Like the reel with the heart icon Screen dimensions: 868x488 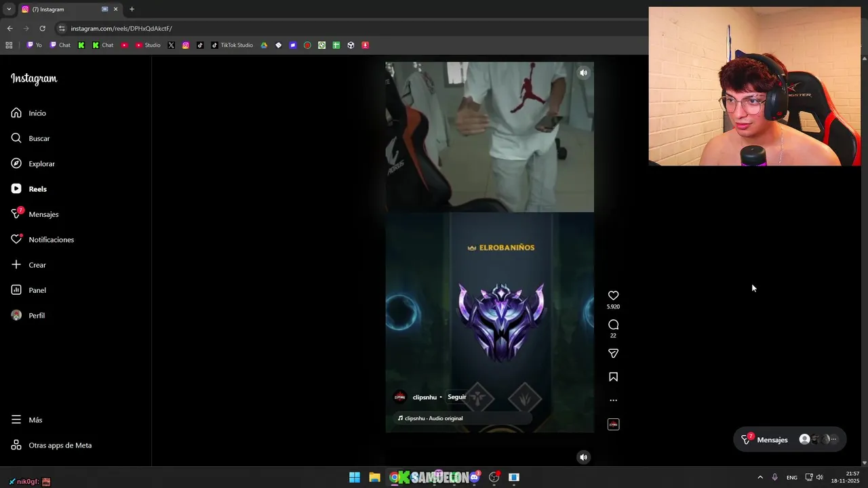tap(613, 296)
